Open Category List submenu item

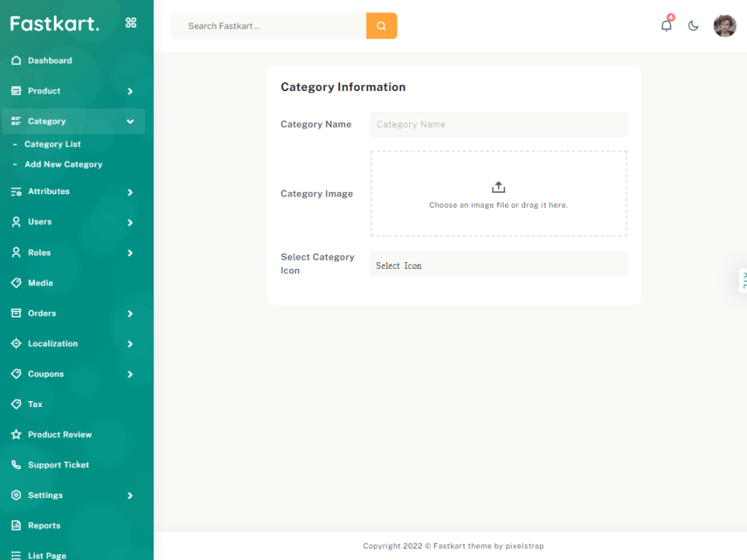click(x=52, y=144)
